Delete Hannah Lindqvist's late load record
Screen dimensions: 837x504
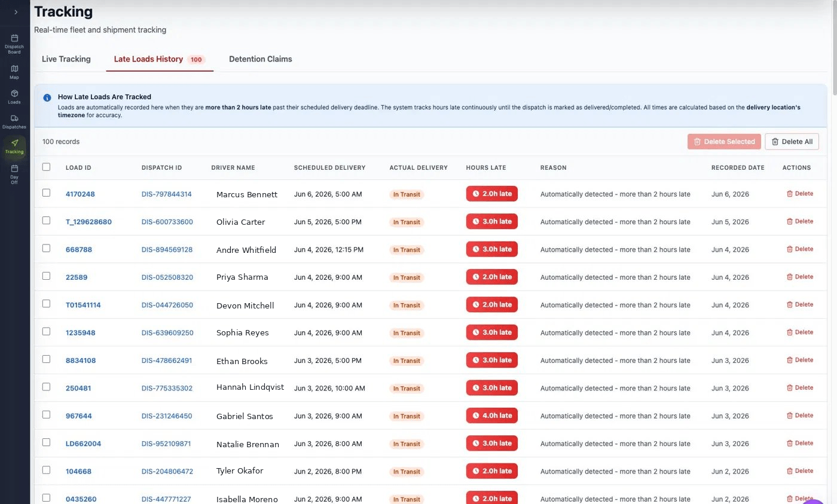800,387
